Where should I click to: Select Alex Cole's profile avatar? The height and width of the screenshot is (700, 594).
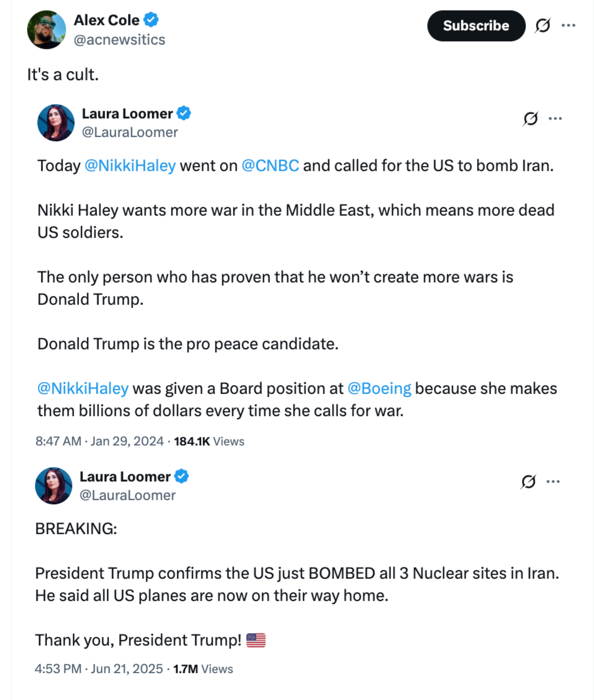48,30
